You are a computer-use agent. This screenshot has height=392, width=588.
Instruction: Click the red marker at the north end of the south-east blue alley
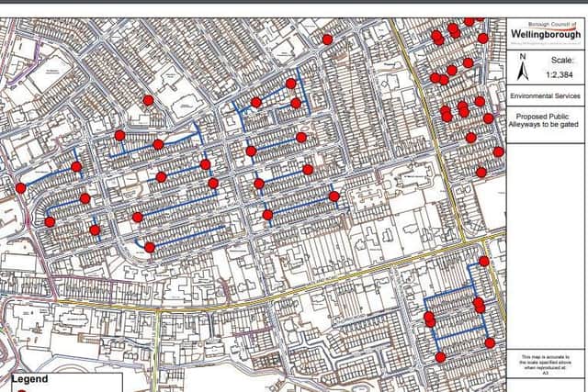pyautogui.click(x=484, y=262)
